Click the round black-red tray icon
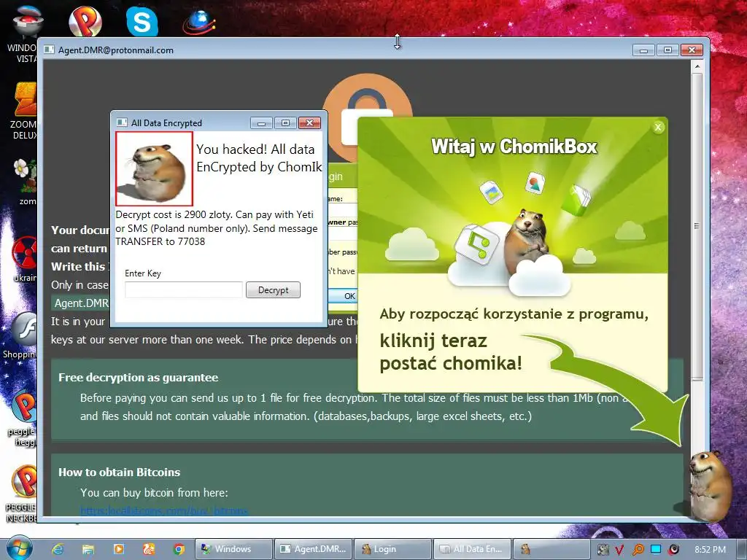 [673, 550]
